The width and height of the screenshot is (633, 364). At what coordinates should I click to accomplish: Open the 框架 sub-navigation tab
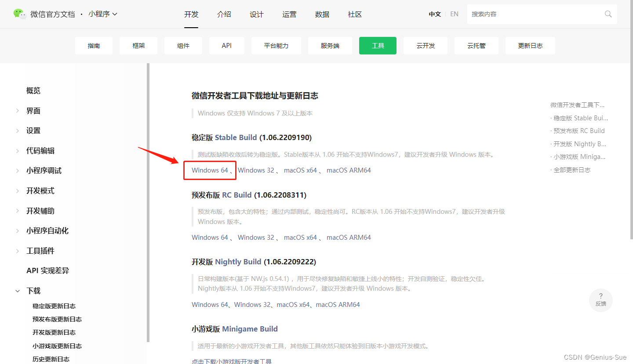138,46
